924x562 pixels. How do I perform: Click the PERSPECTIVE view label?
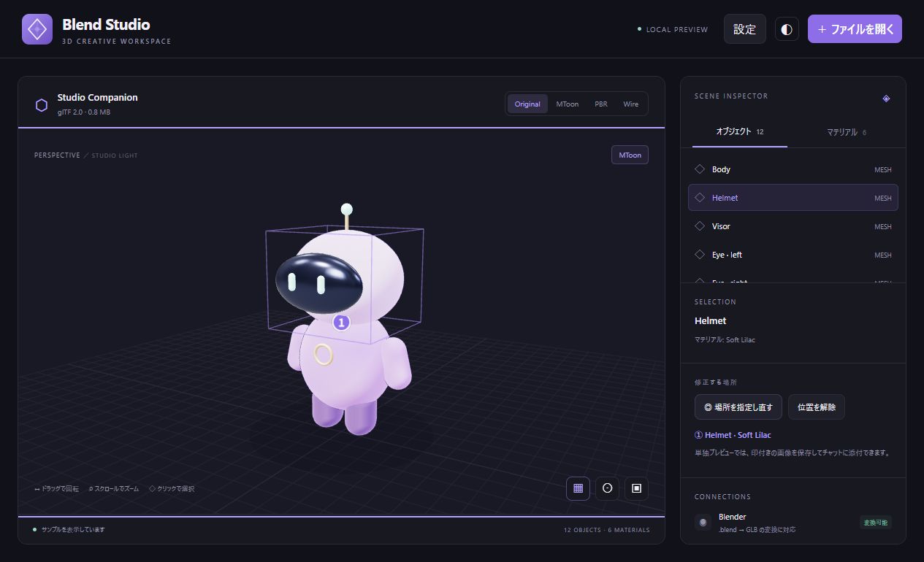[x=57, y=155]
